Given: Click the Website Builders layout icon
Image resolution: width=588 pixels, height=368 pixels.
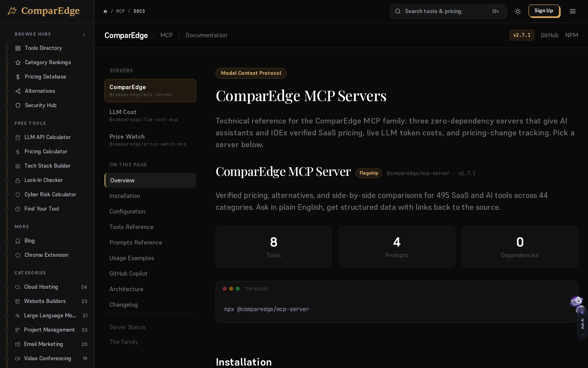Looking at the screenshot, I should (x=18, y=301).
